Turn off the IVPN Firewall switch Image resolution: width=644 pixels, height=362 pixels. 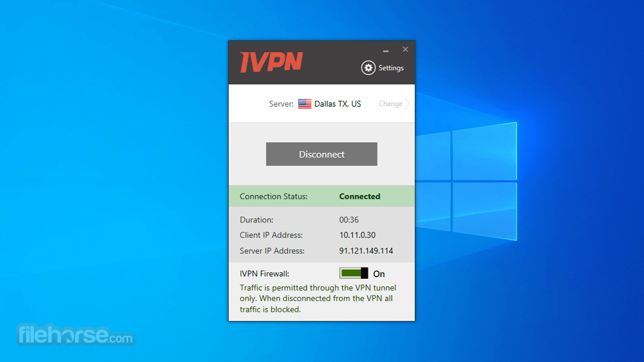pyautogui.click(x=354, y=273)
